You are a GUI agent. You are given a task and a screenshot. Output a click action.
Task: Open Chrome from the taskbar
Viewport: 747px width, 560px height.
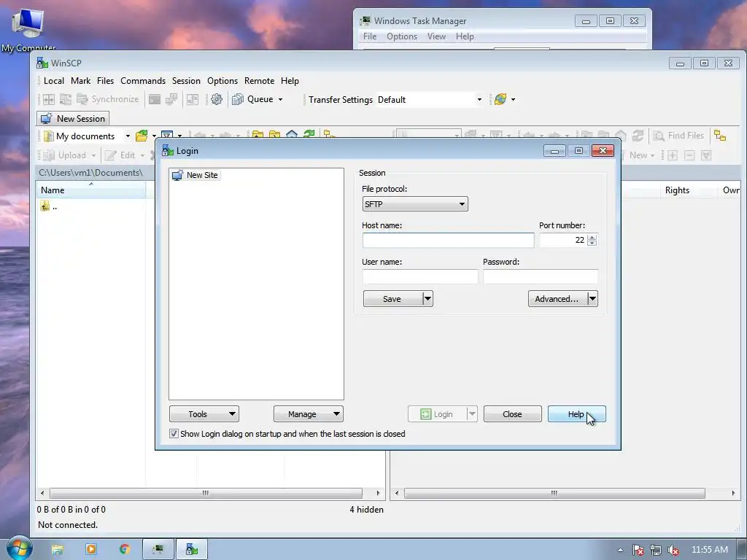pos(125,549)
